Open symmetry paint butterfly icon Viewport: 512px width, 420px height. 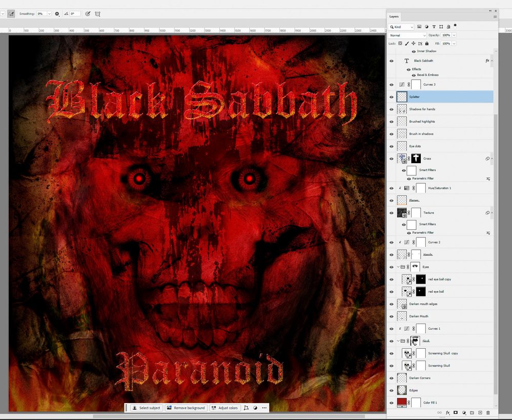point(97,14)
